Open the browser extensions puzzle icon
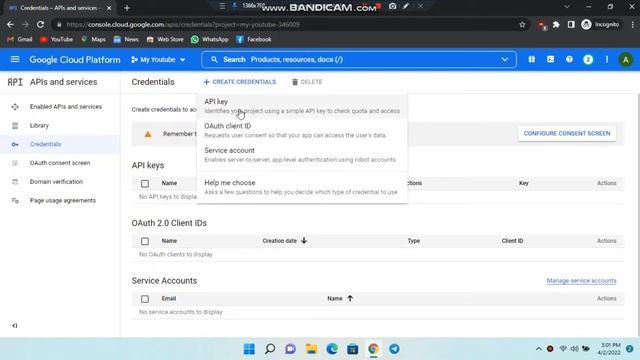The height and width of the screenshot is (360, 640). (x=556, y=24)
